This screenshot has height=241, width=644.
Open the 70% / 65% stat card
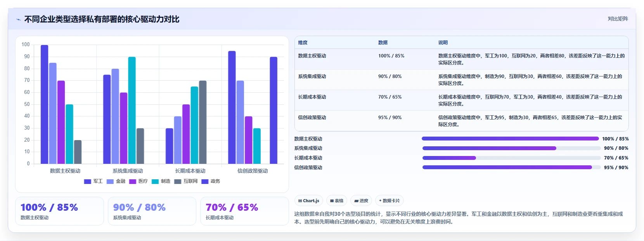click(x=244, y=211)
